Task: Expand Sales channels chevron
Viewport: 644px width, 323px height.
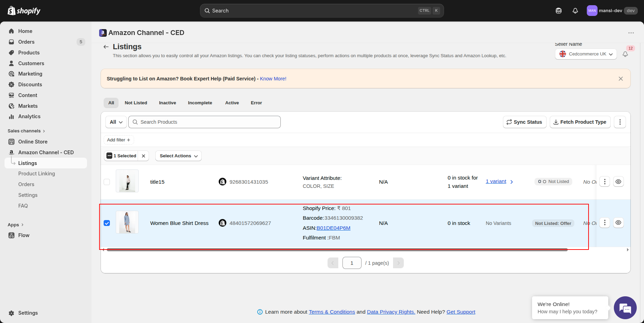Action: pos(44,131)
